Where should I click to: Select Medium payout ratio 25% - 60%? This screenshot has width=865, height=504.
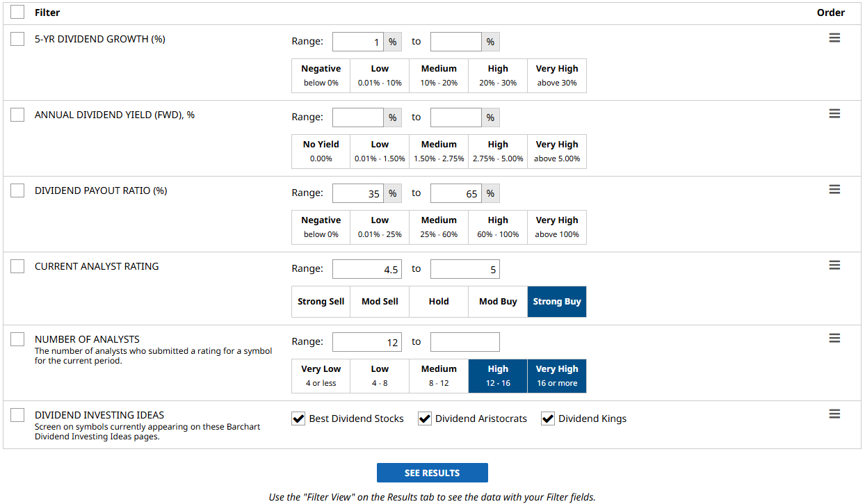439,227
